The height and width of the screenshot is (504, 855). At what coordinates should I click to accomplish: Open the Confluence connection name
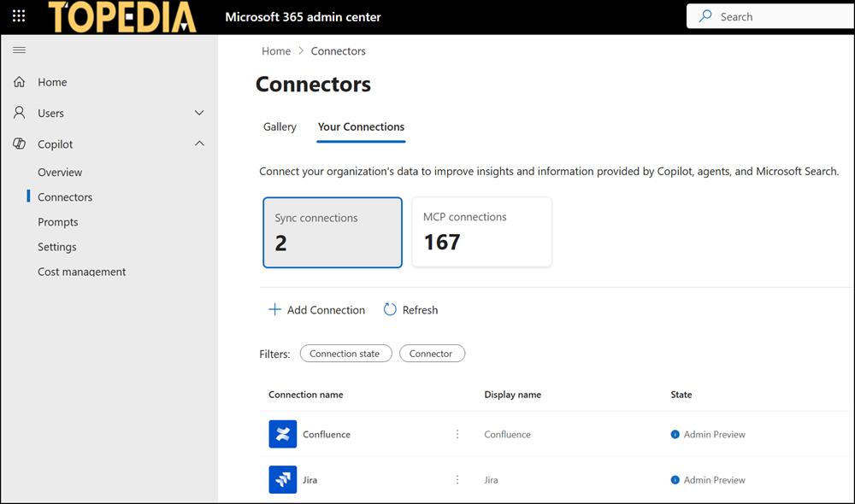(x=327, y=434)
